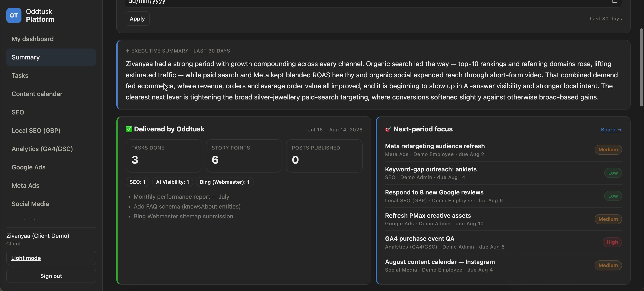The width and height of the screenshot is (644, 291).
Task: Click Medium badge on Meta retargeting task
Action: [x=608, y=150]
